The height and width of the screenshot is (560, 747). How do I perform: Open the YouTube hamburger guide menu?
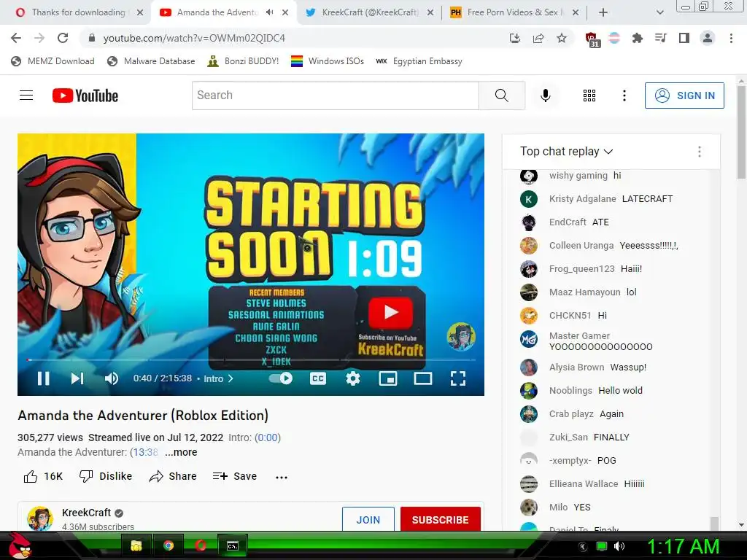pos(26,96)
